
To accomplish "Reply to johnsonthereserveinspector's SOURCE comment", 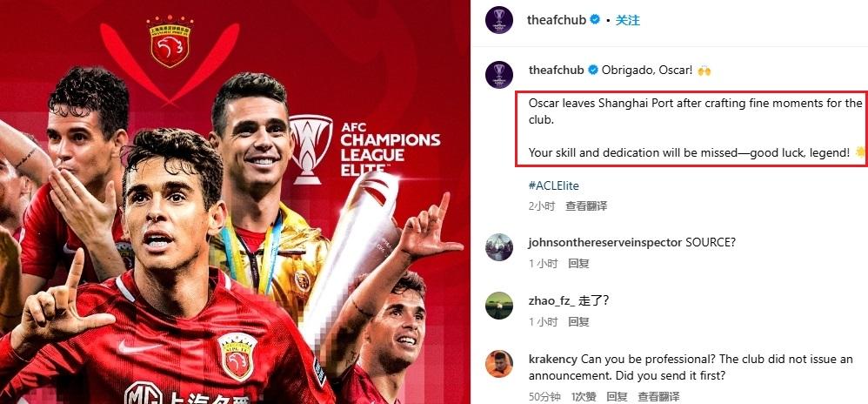I will [578, 264].
